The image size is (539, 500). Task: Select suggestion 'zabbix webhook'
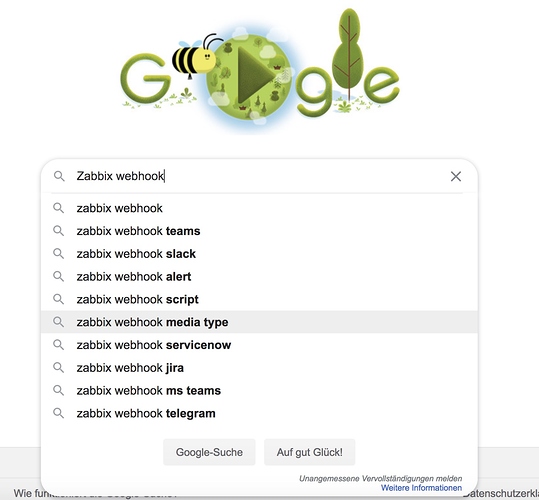tap(259, 208)
